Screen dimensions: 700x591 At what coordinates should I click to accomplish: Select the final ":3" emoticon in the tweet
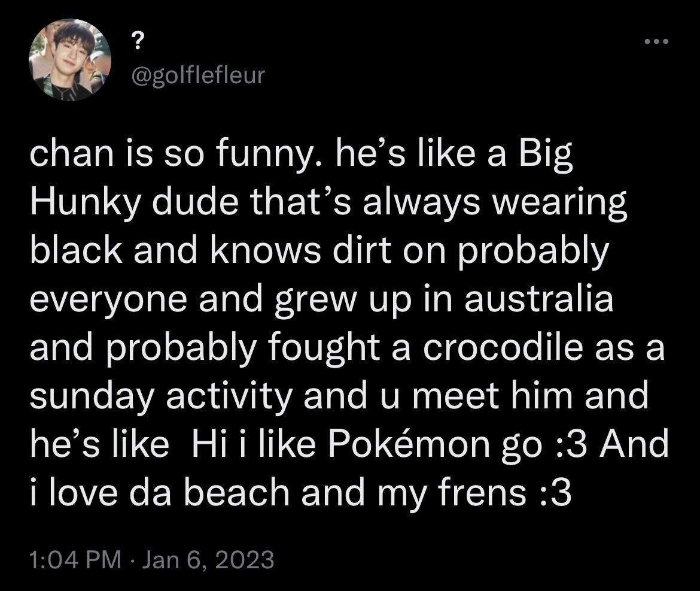click(x=556, y=493)
